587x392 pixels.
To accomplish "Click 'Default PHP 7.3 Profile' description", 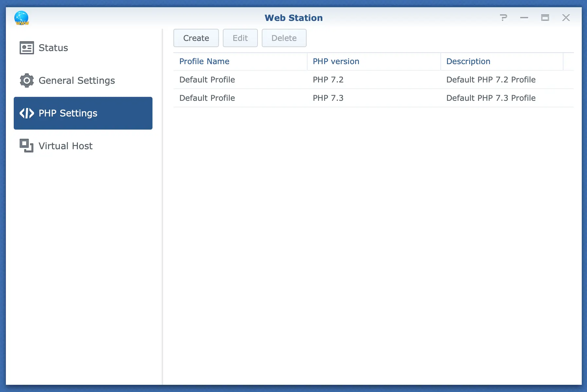I will tap(491, 98).
